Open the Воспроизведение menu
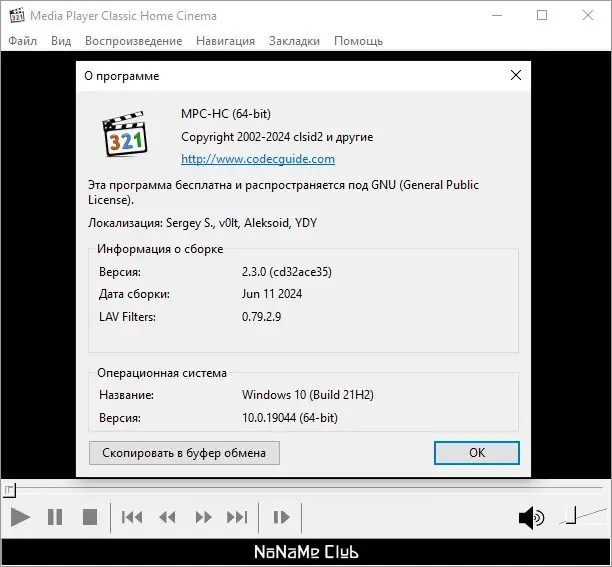This screenshot has width=612, height=567. pos(133,41)
